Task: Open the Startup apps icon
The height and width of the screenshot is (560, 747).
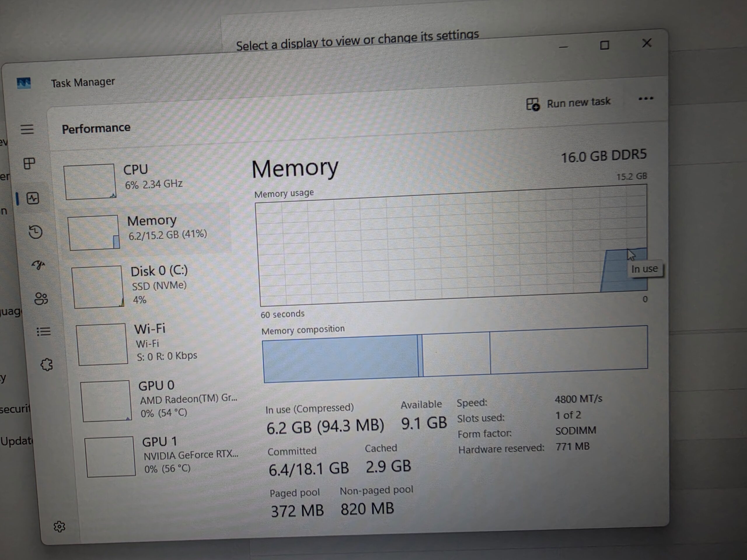Action: click(x=38, y=265)
